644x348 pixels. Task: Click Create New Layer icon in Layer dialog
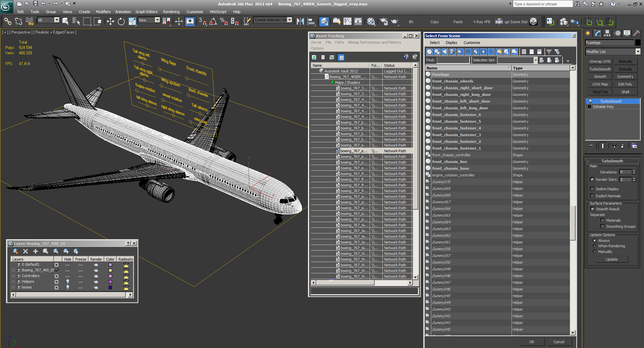pyautogui.click(x=15, y=251)
